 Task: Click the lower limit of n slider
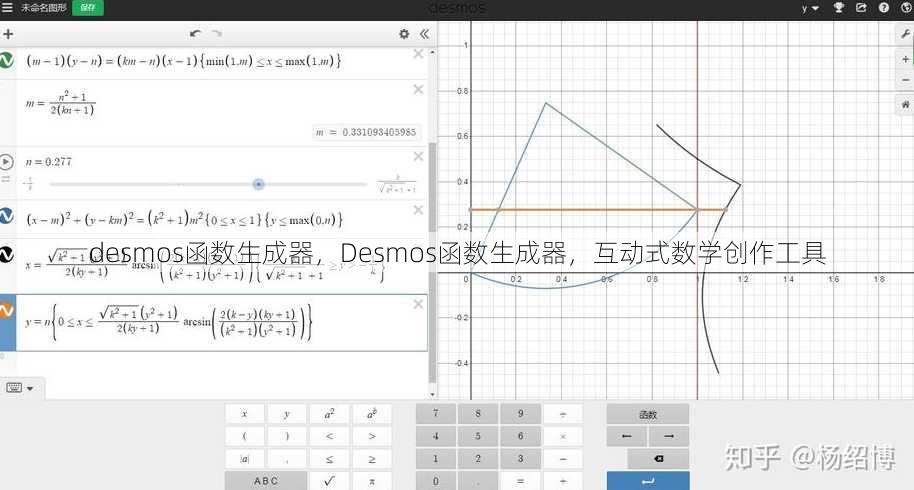(29, 184)
